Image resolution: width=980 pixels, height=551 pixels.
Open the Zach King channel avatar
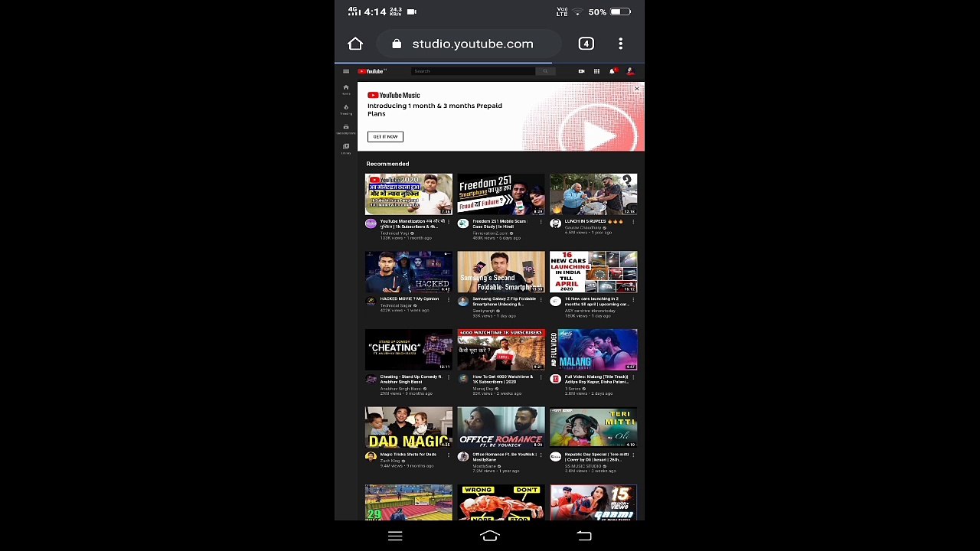pyautogui.click(x=371, y=456)
